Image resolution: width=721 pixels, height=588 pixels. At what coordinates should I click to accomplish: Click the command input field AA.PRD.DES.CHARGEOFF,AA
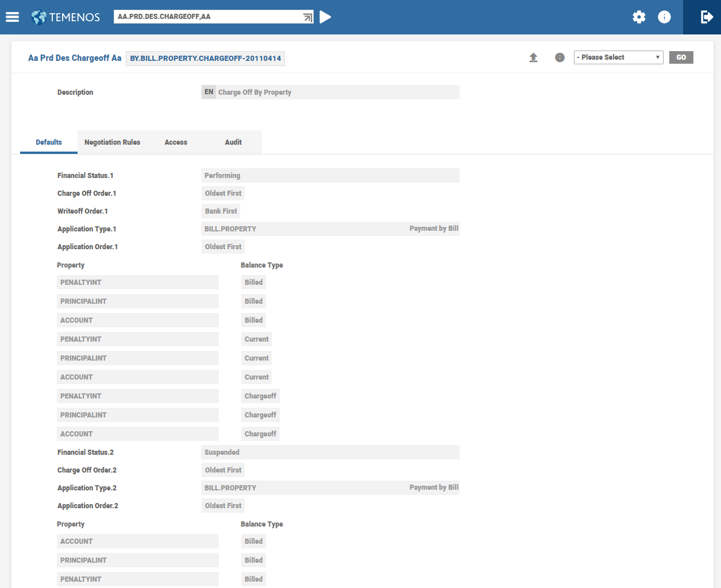tap(207, 17)
